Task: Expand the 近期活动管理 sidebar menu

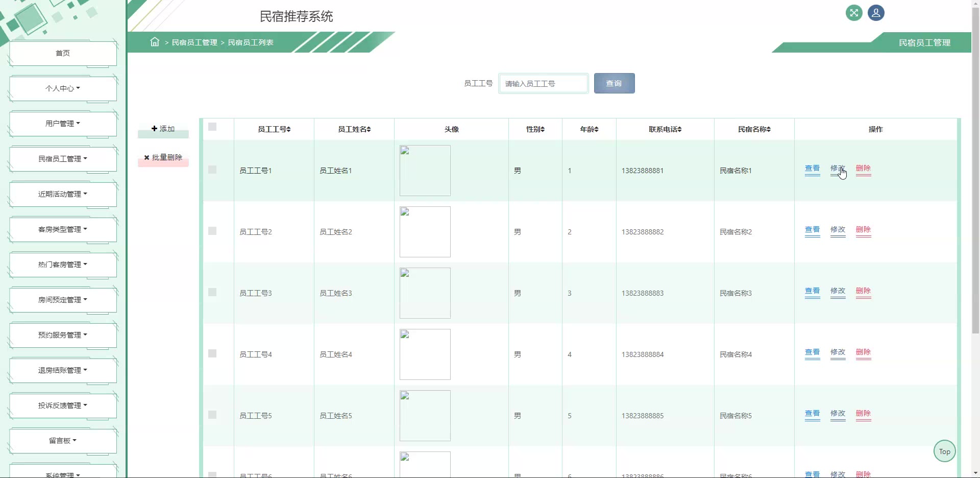Action: [x=63, y=194]
